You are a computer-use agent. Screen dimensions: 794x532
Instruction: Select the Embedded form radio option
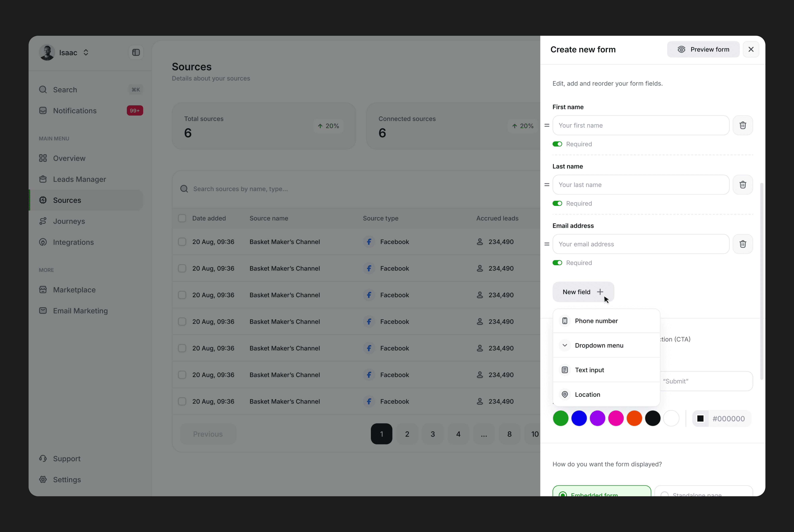click(602, 491)
